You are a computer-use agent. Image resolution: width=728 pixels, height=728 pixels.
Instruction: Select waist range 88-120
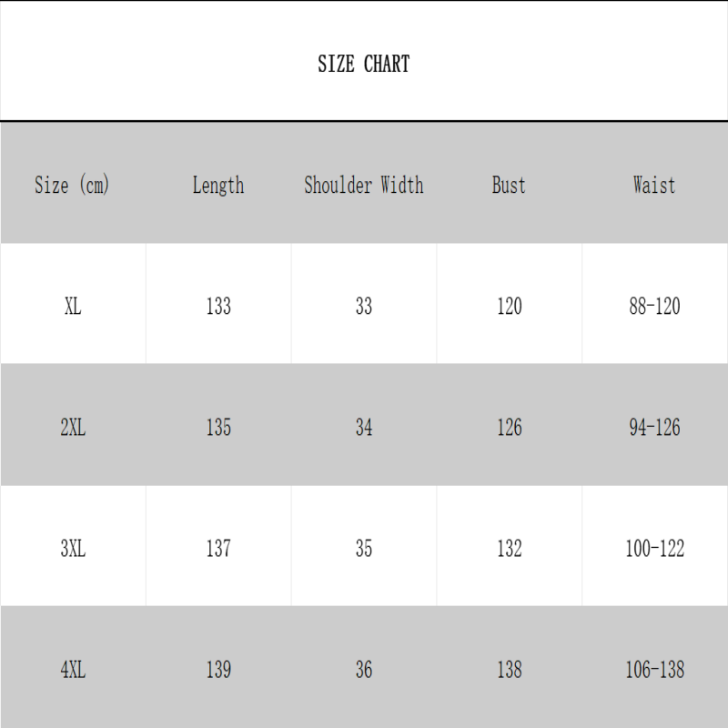click(654, 307)
